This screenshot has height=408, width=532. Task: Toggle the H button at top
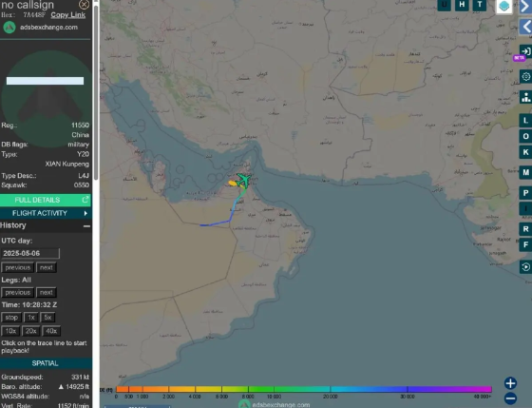(462, 5)
